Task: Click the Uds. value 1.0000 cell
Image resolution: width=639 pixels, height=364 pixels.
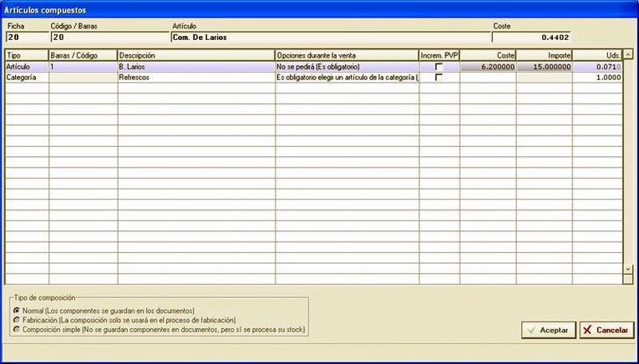Action: (597, 78)
